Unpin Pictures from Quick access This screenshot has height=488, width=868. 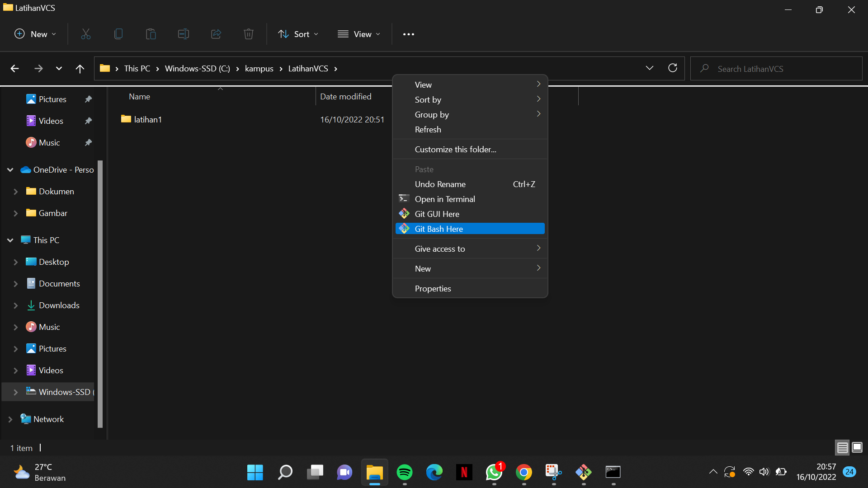[x=89, y=99]
